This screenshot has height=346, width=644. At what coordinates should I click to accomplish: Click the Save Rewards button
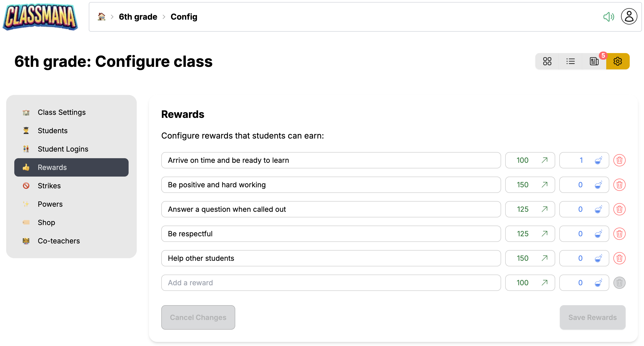(x=592, y=317)
